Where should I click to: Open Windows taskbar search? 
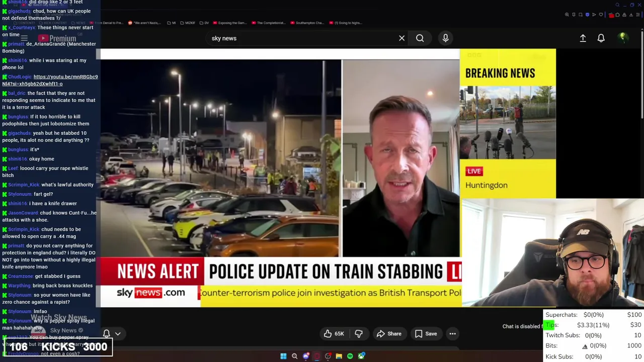(x=294, y=356)
